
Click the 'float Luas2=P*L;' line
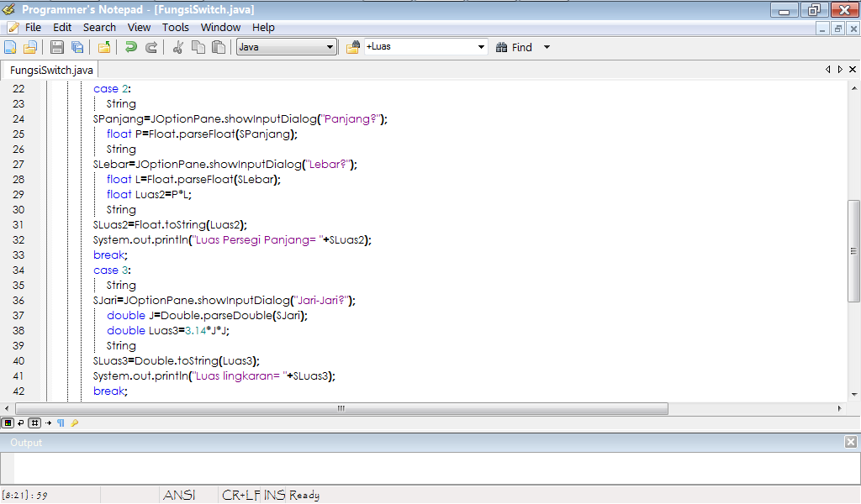(149, 195)
